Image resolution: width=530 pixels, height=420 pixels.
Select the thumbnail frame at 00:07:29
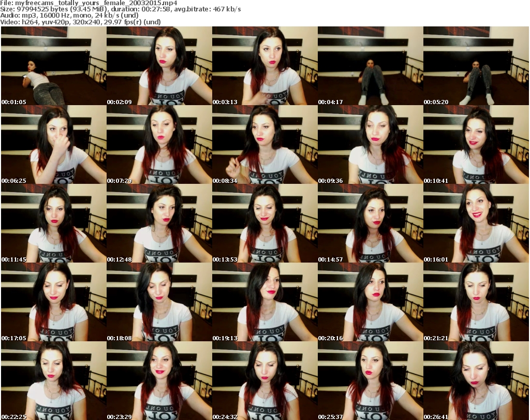pyautogui.click(x=159, y=144)
